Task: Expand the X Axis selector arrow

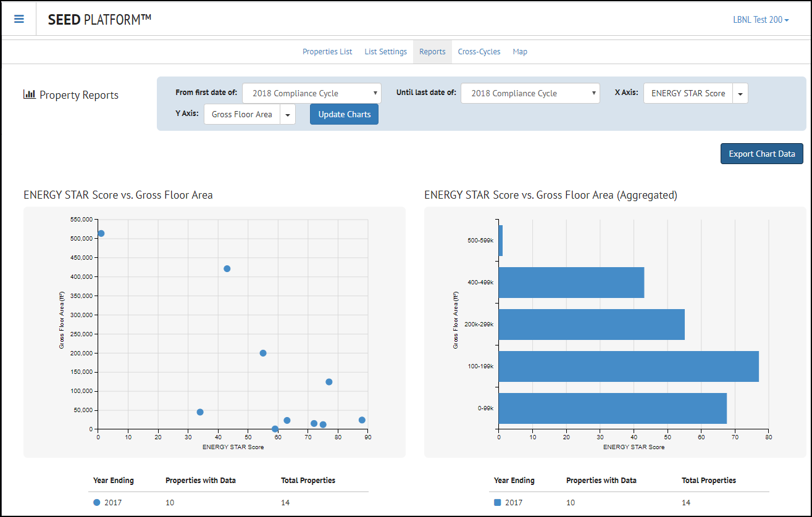Action: click(x=740, y=93)
